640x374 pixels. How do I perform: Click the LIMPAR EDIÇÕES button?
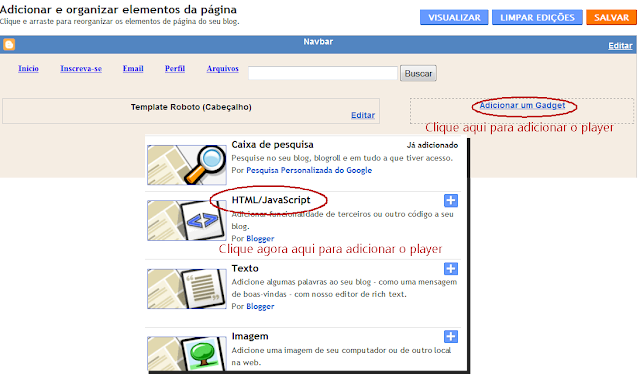537,18
